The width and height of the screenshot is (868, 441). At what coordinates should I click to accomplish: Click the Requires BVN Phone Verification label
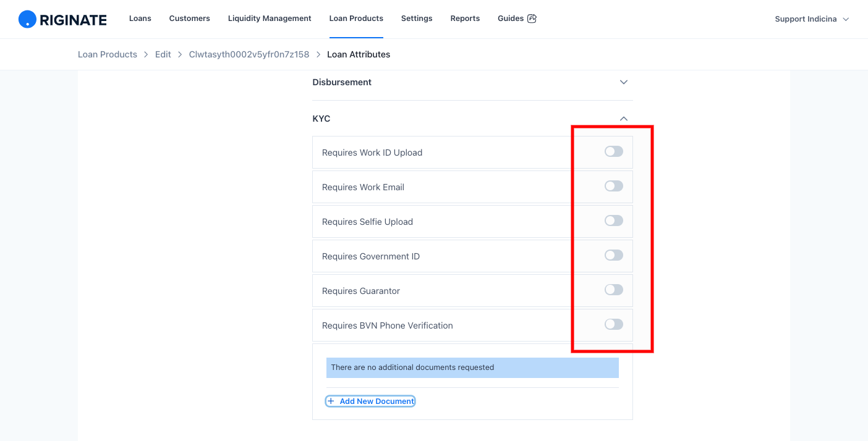(388, 325)
